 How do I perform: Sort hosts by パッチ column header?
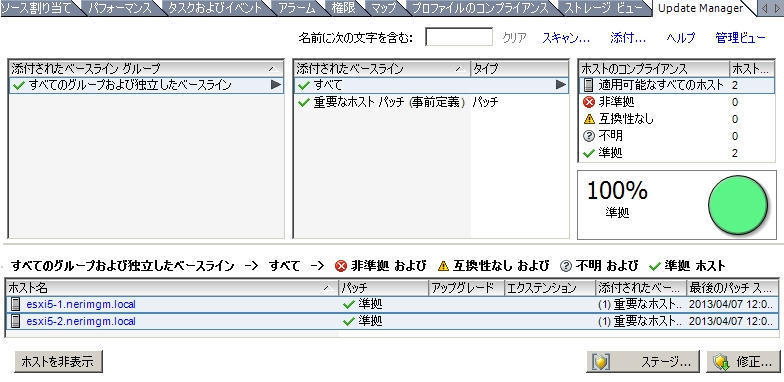(x=384, y=288)
